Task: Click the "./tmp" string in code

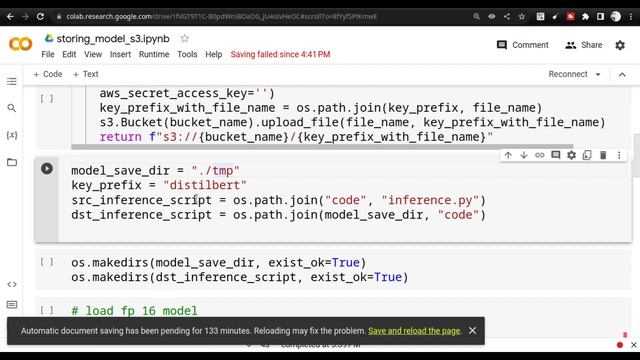Action: point(215,170)
